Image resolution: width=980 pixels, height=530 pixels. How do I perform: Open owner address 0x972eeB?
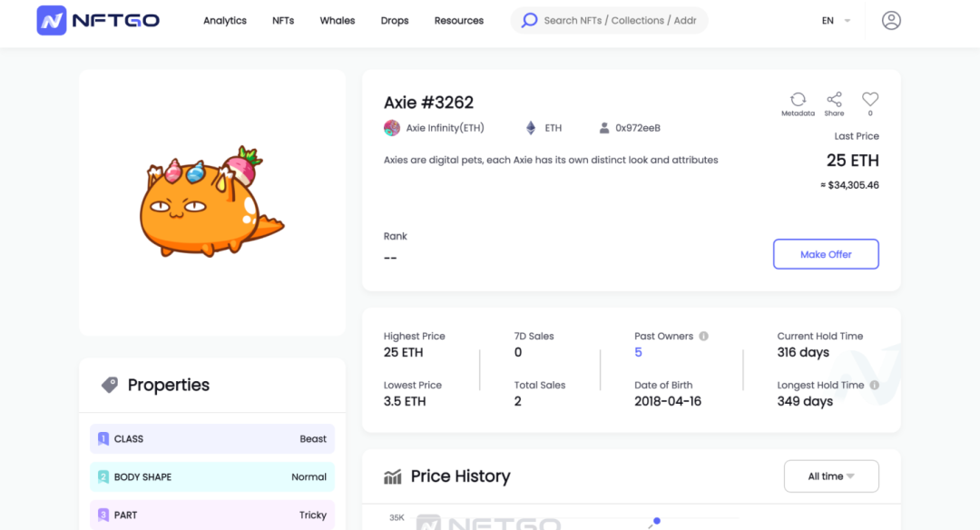coord(638,128)
